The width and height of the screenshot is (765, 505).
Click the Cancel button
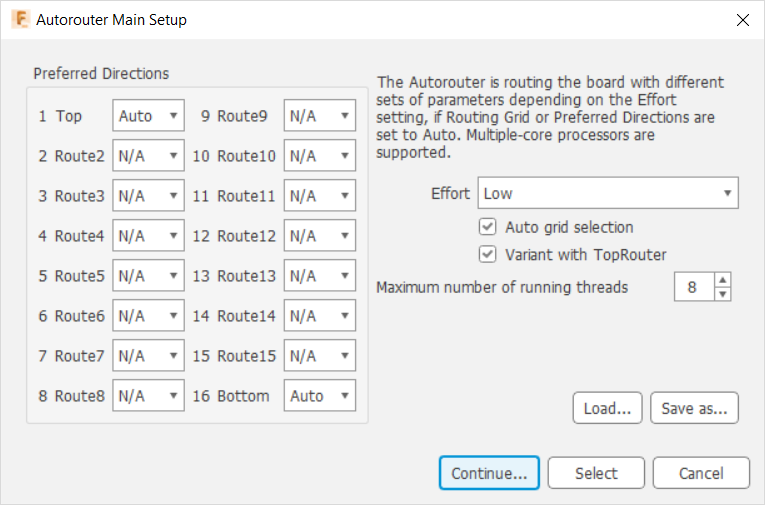coord(701,473)
